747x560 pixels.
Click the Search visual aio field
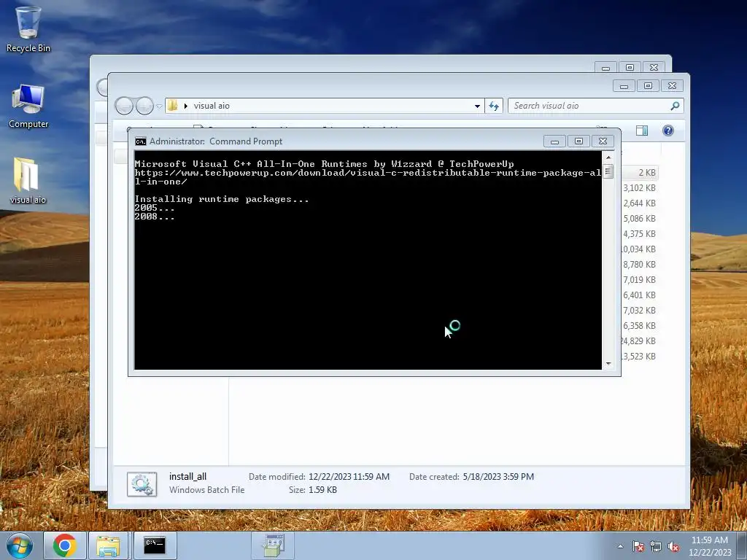[x=595, y=106]
